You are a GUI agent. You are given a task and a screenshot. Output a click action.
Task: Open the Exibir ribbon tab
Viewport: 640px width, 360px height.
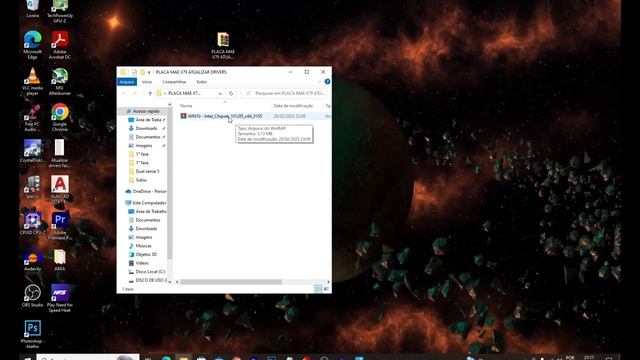pyautogui.click(x=202, y=82)
